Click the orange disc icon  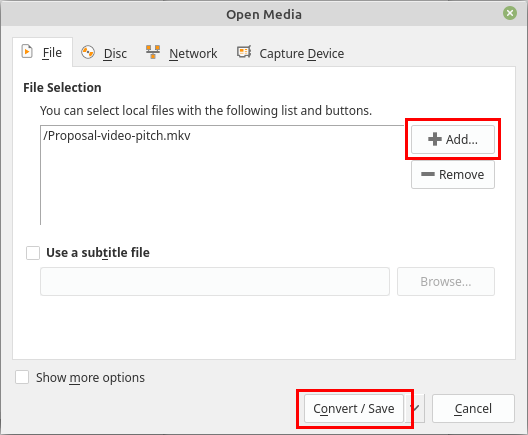tap(88, 53)
